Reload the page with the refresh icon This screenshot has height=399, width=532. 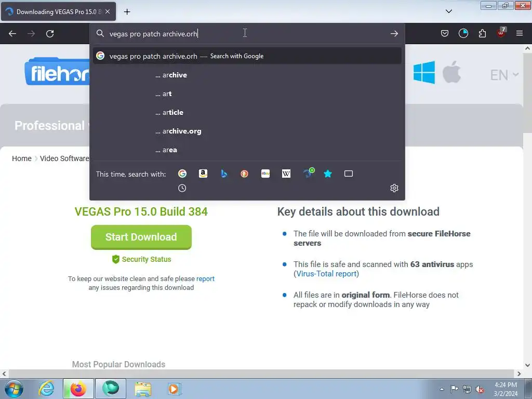click(x=50, y=34)
